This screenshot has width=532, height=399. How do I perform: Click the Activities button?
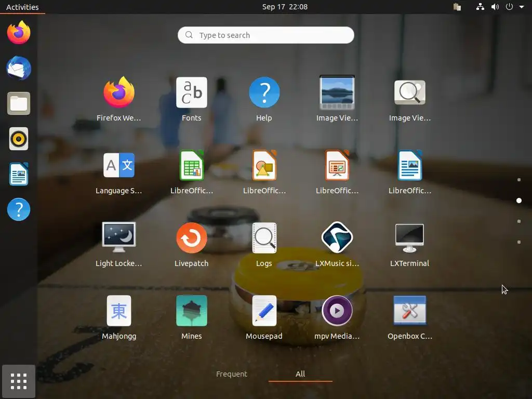(x=22, y=7)
